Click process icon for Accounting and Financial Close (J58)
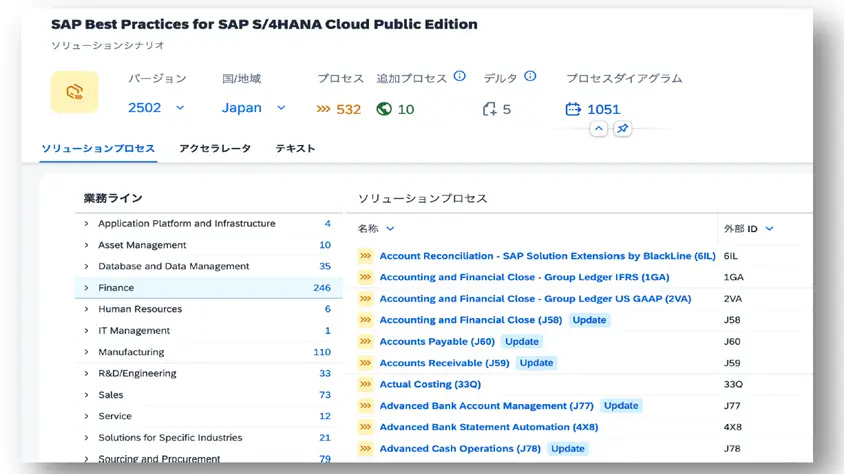This screenshot has width=844, height=474. pos(365,320)
